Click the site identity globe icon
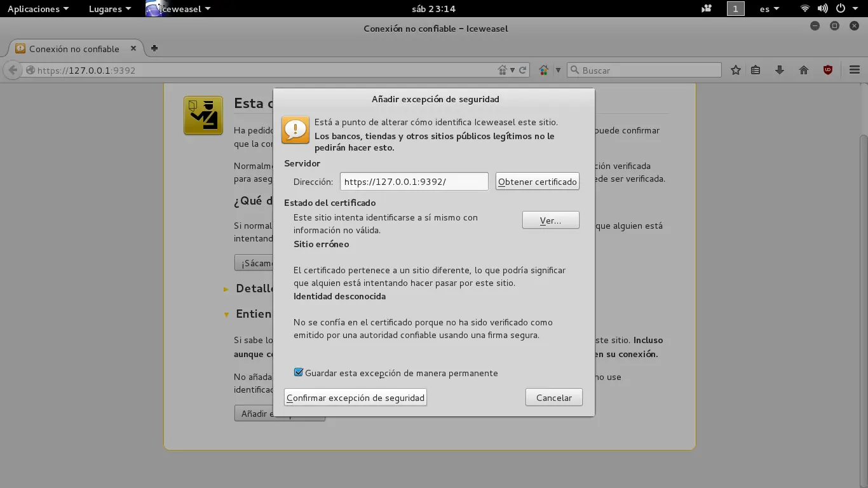This screenshot has height=488, width=868. pyautogui.click(x=30, y=71)
